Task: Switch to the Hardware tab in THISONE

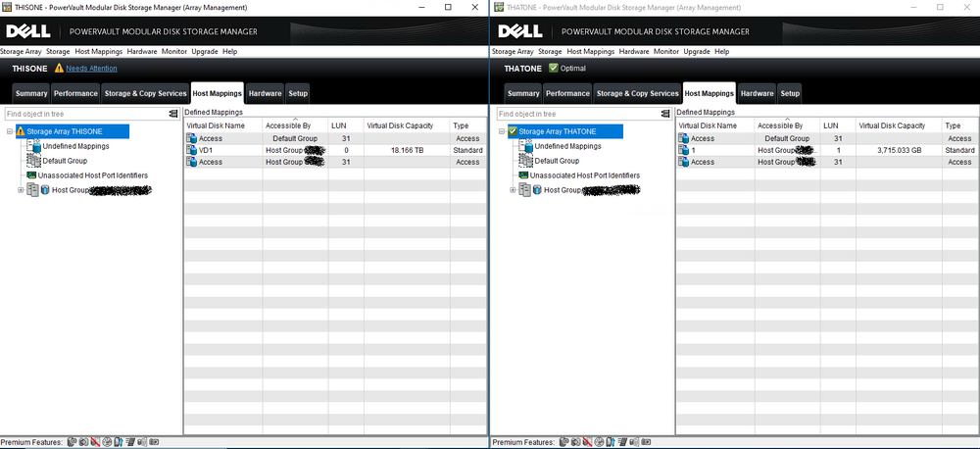Action: coord(265,93)
